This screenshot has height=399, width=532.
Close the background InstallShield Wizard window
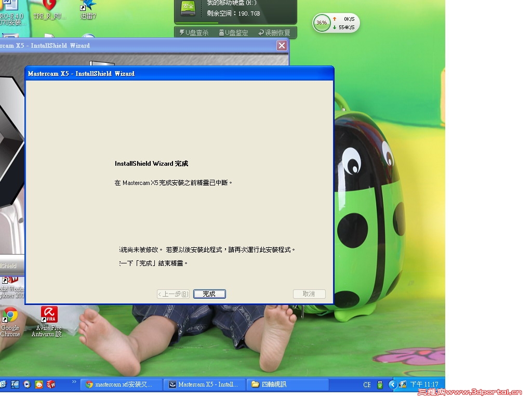tap(282, 46)
